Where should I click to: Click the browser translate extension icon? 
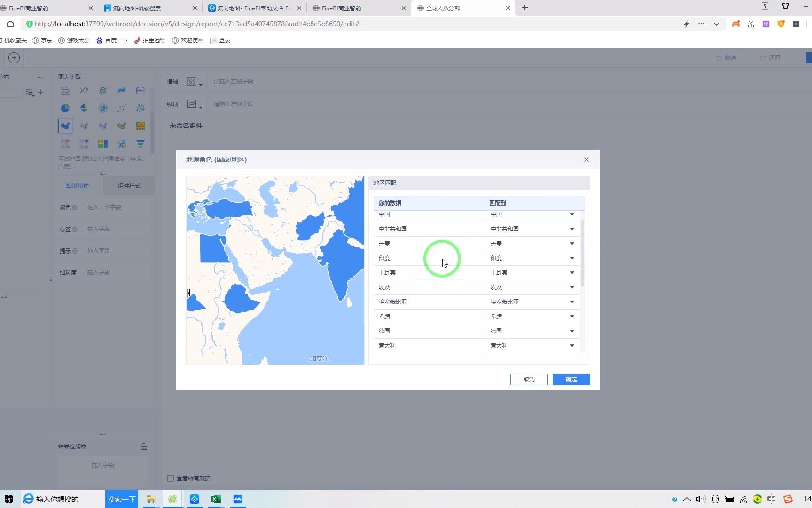(x=766, y=24)
